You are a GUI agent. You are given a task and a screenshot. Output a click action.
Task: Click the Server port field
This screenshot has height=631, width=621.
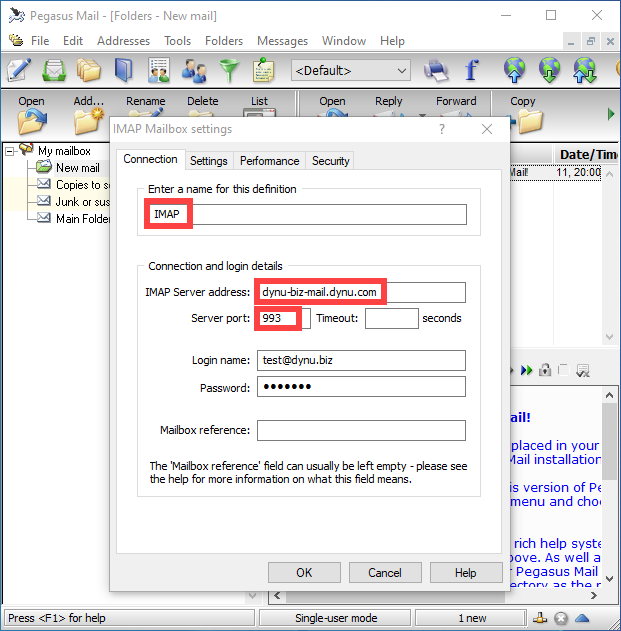[284, 318]
